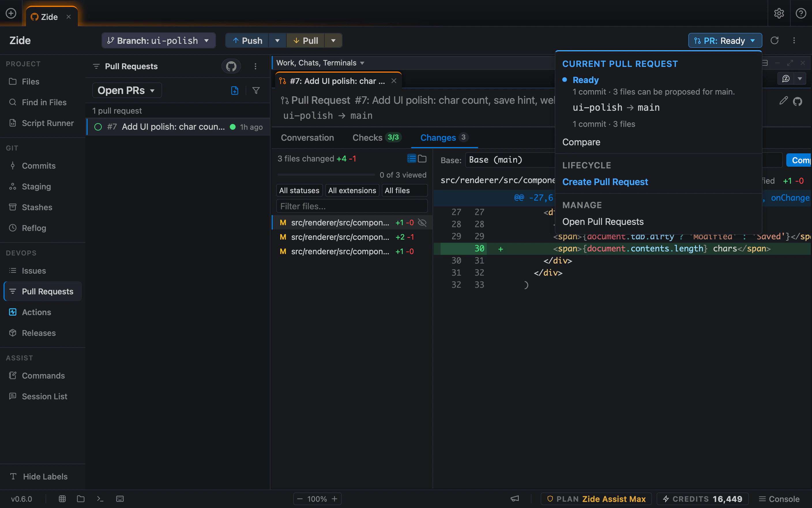Click Zide Assist Max plan badge
This screenshot has height=508, width=812.
596,499
